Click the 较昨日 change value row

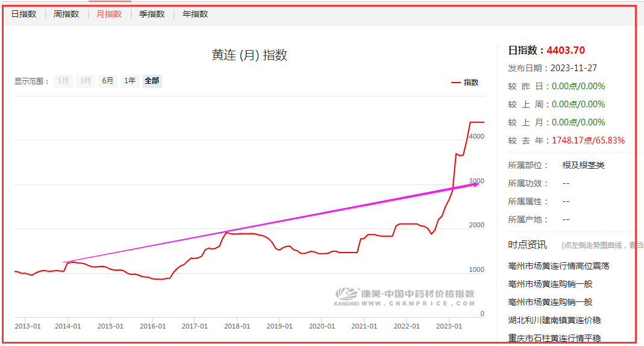[557, 86]
